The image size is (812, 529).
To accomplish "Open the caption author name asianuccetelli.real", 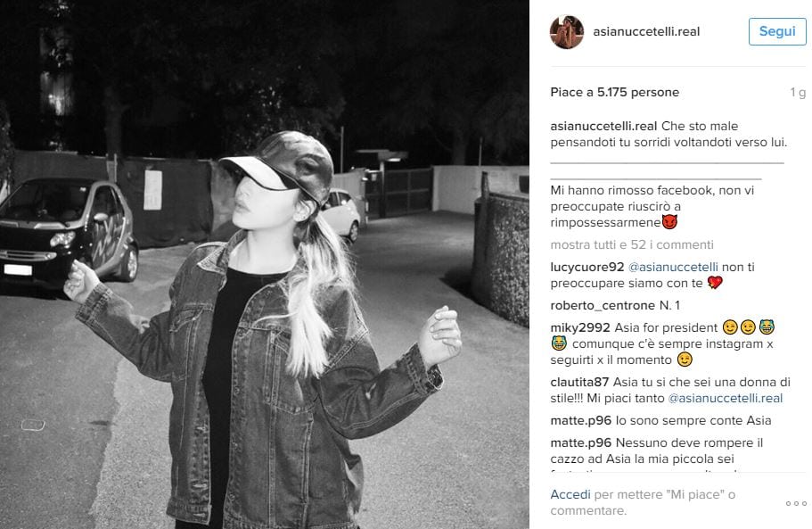I will [x=603, y=127].
